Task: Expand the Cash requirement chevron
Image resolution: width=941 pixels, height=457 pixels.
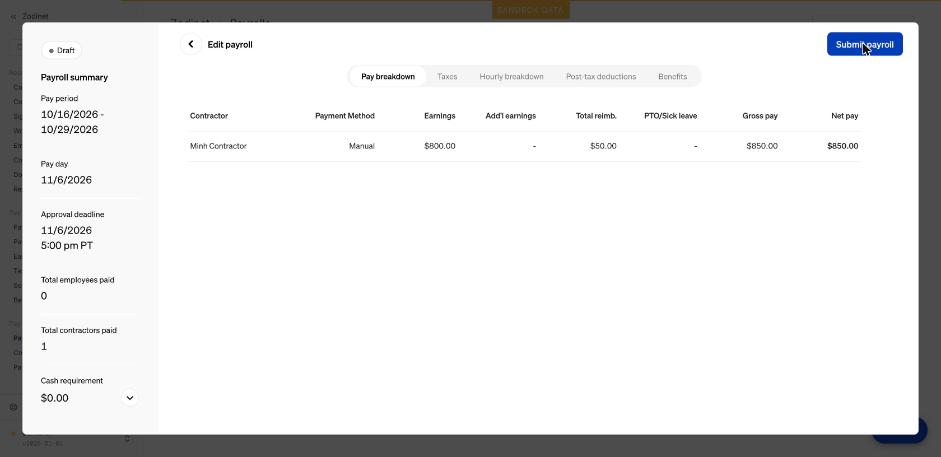Action: point(130,398)
